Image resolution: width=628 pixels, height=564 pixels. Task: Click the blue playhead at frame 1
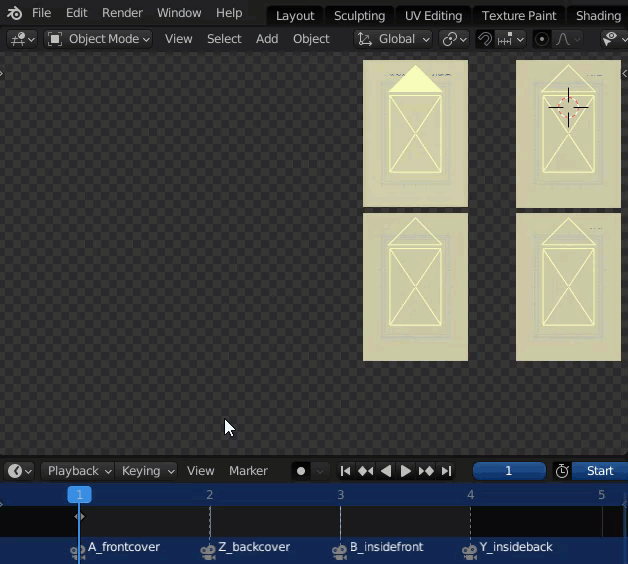pos(79,495)
